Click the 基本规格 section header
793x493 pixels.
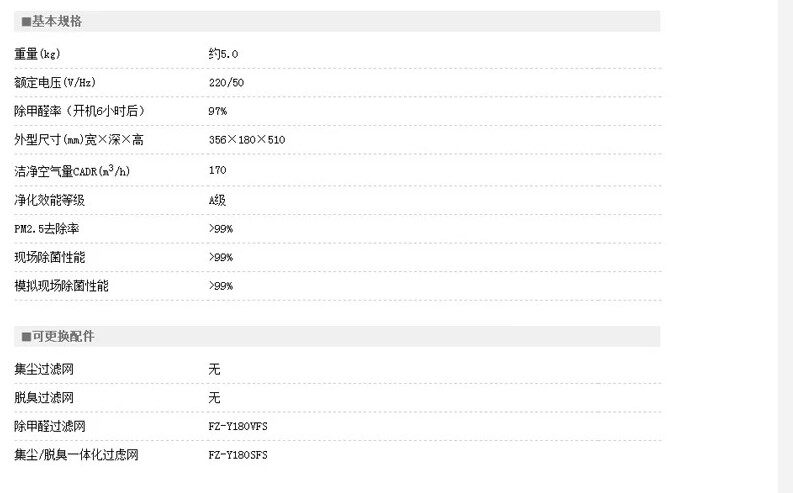click(58, 21)
